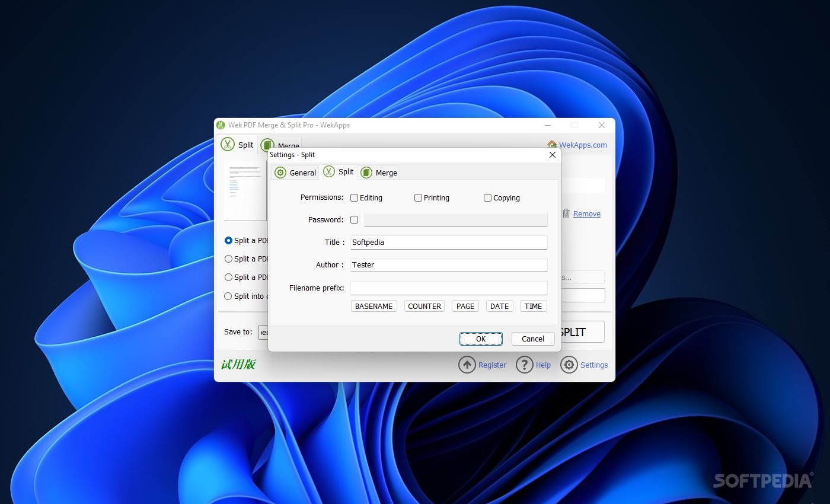Click the Filename prefix input field
The width and height of the screenshot is (830, 504).
click(449, 288)
